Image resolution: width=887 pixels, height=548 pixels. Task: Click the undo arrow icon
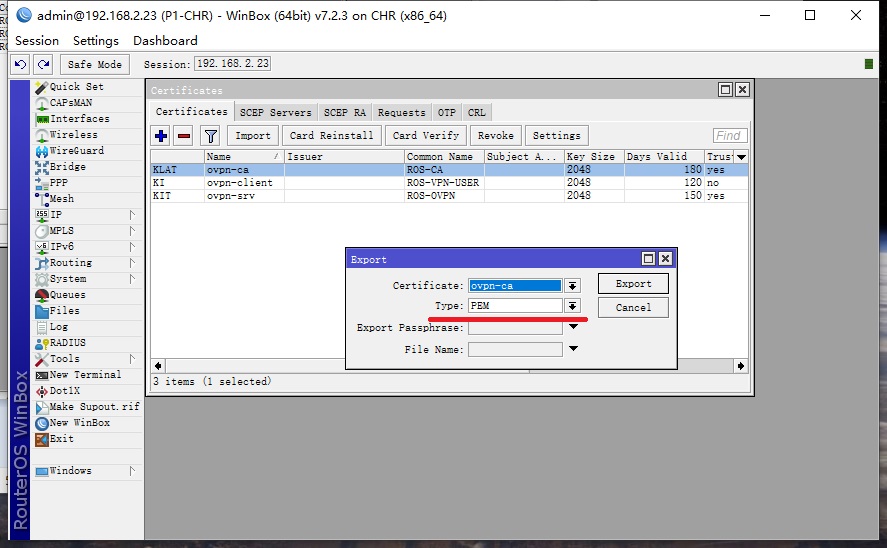[21, 64]
